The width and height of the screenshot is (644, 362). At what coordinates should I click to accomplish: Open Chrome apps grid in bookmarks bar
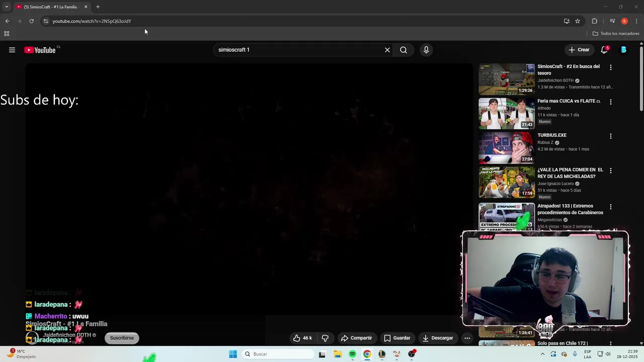pos(7,34)
